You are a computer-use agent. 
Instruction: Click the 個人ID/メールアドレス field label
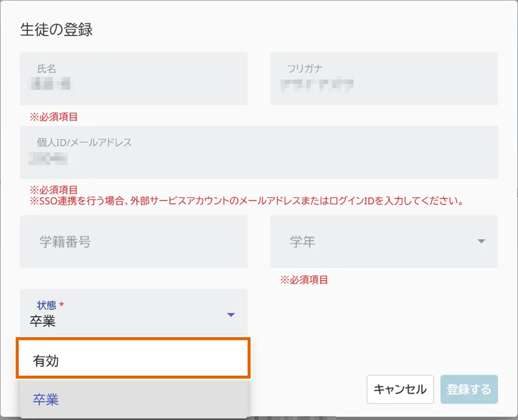point(85,142)
